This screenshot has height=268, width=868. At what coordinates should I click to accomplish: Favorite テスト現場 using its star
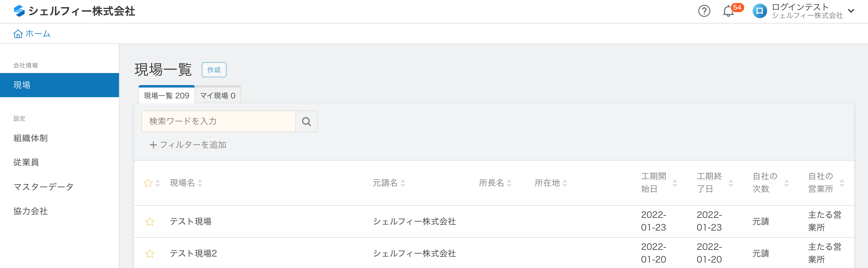[149, 222]
